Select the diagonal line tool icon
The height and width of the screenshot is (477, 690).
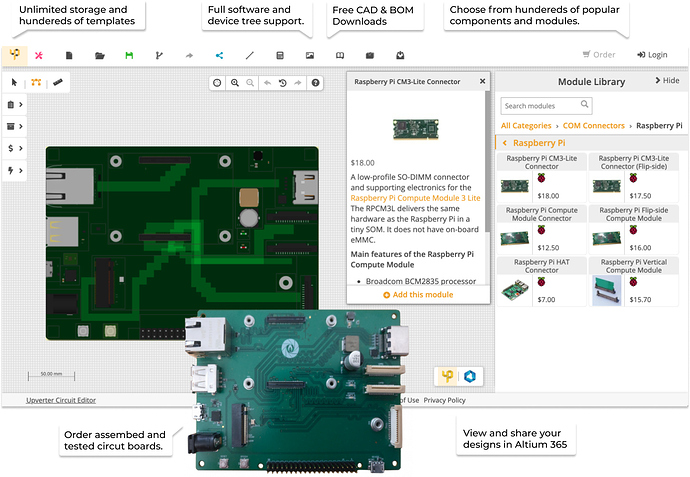[250, 55]
